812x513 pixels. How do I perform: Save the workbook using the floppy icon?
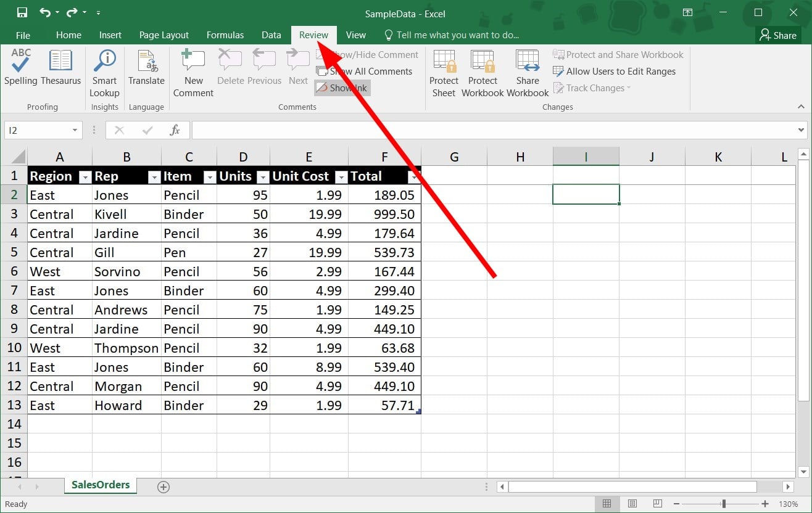click(x=22, y=12)
